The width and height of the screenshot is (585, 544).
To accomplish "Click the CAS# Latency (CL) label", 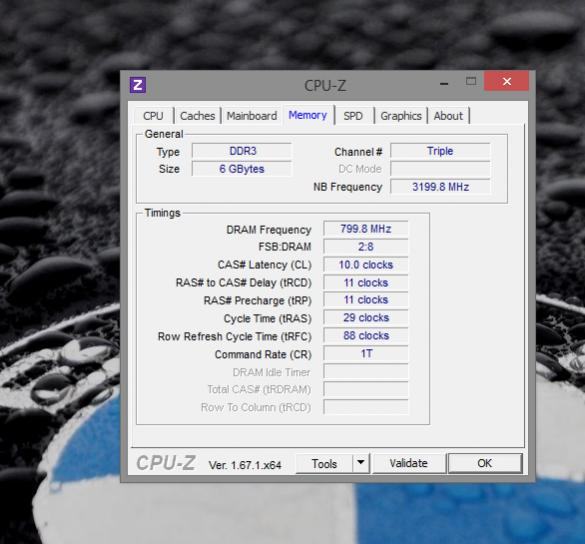I will (x=265, y=265).
